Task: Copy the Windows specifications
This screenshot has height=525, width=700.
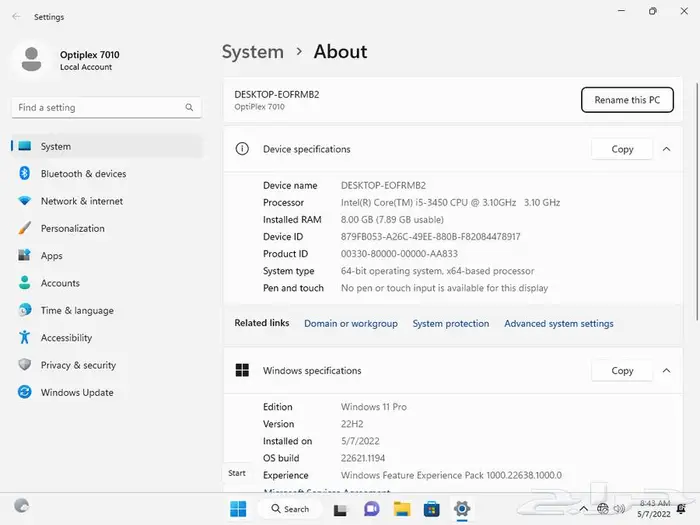Action: tap(622, 371)
